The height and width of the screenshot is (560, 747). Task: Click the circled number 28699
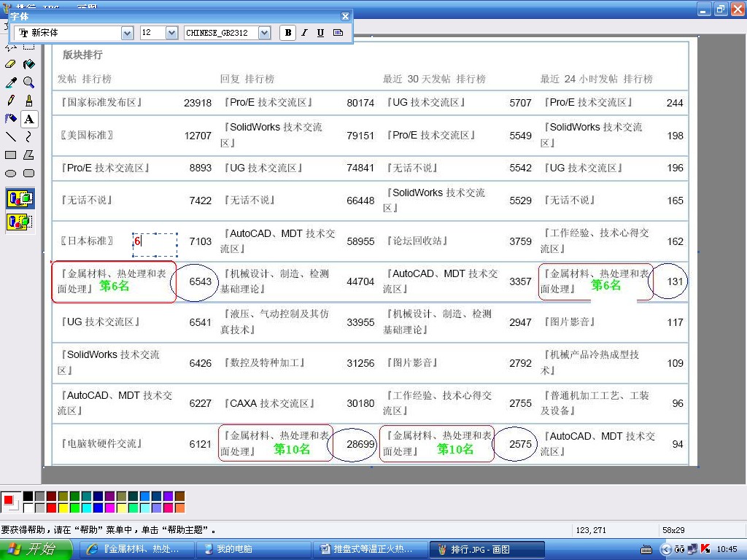pos(360,444)
